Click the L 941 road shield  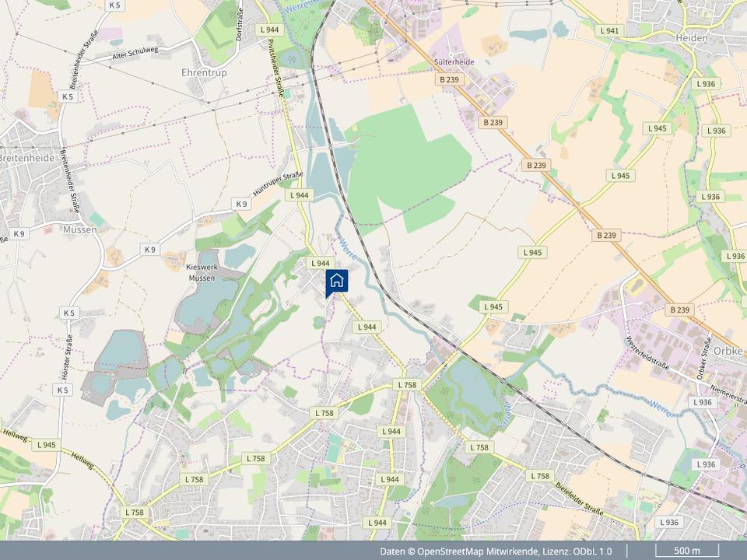609,31
